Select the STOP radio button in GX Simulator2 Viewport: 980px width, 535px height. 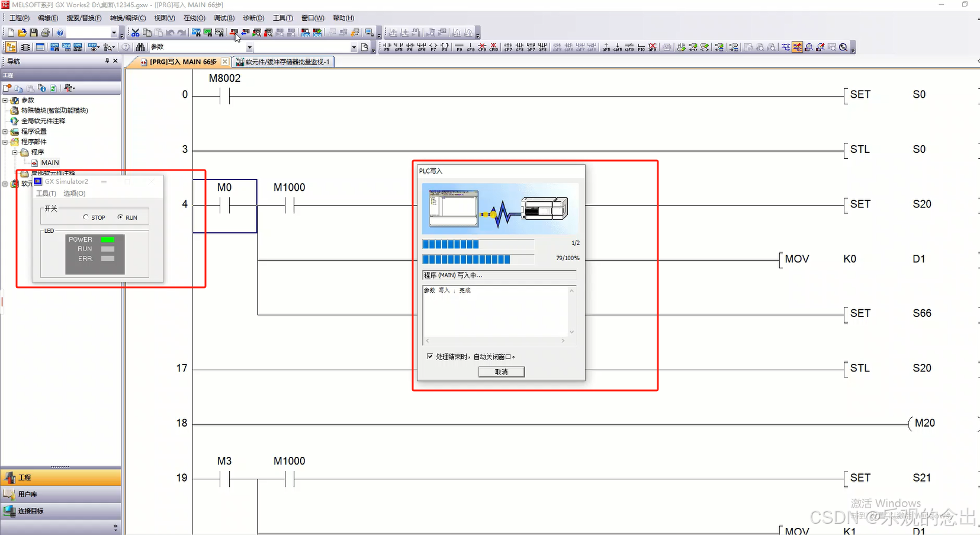(85, 217)
